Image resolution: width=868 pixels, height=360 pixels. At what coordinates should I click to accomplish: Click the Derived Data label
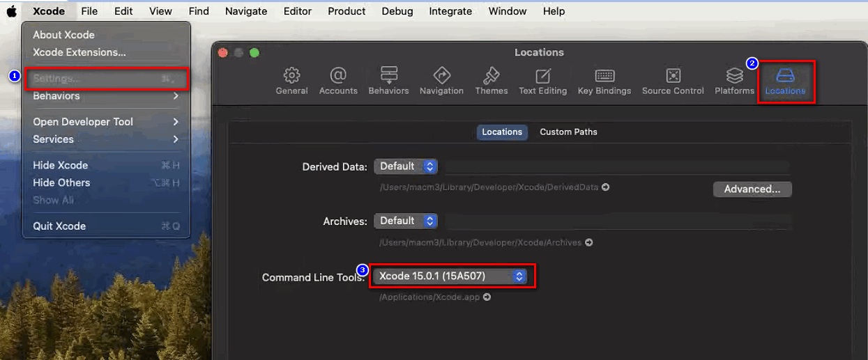335,167
